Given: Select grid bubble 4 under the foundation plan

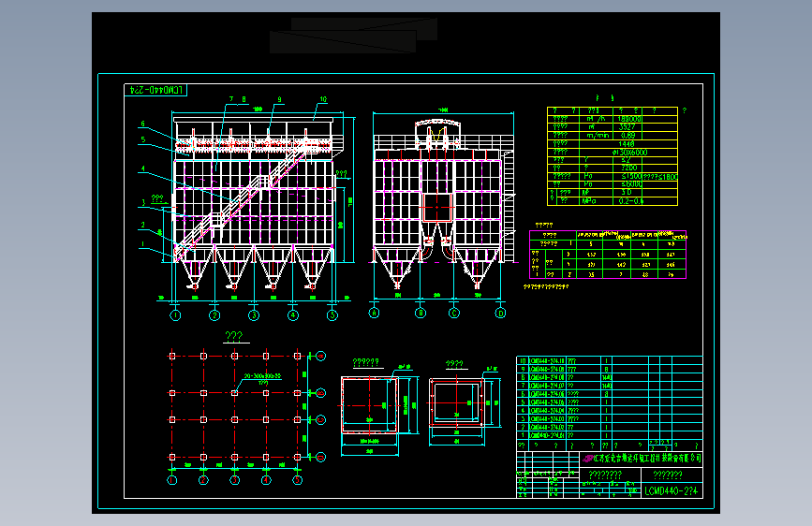Looking at the screenshot, I should point(266,480).
